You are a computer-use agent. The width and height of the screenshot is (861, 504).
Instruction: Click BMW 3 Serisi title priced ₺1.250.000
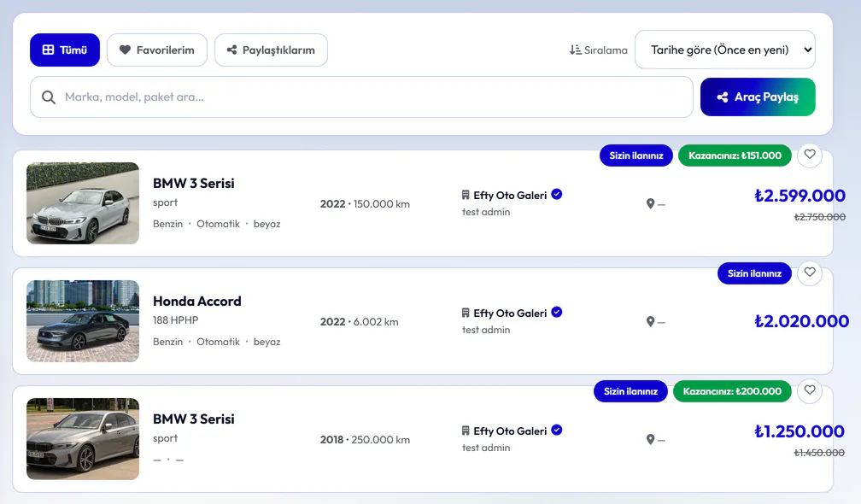click(194, 419)
